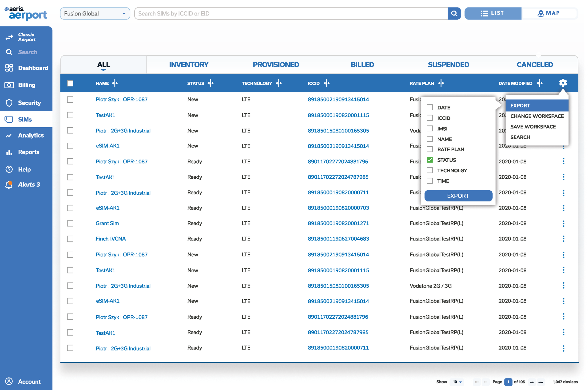Open the Fusion Global account dropdown
Viewport: 588px width, 390px height.
[95, 13]
